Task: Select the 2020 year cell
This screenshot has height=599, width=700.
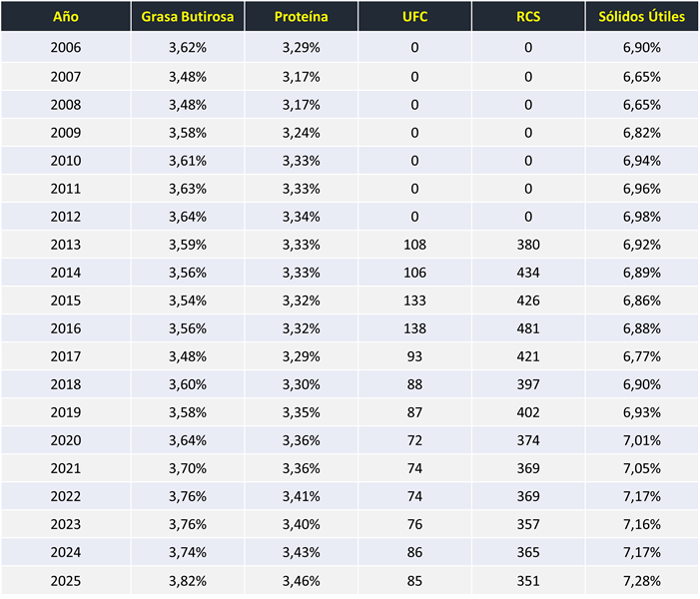Action: click(65, 440)
